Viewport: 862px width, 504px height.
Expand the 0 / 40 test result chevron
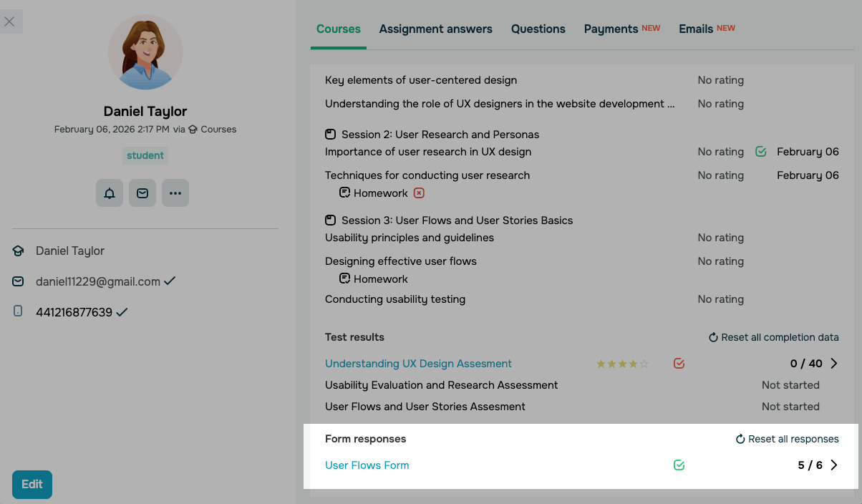834,364
